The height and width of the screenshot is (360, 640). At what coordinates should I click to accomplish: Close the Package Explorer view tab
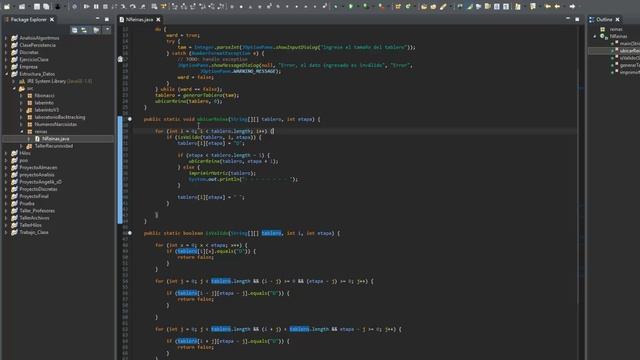tap(52, 19)
